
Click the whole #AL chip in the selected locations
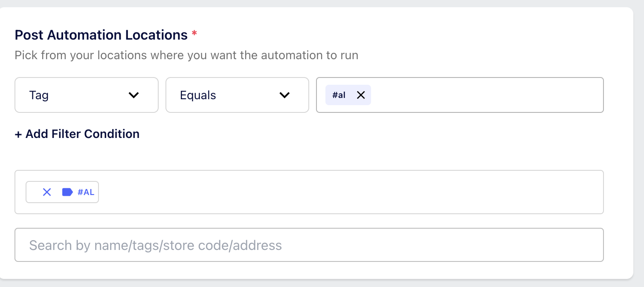click(x=62, y=192)
